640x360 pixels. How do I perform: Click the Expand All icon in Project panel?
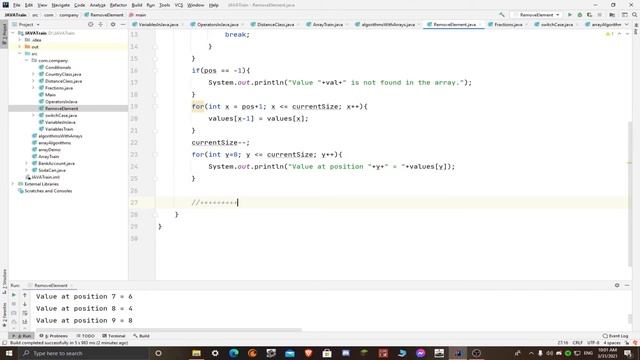pyautogui.click(x=101, y=24)
